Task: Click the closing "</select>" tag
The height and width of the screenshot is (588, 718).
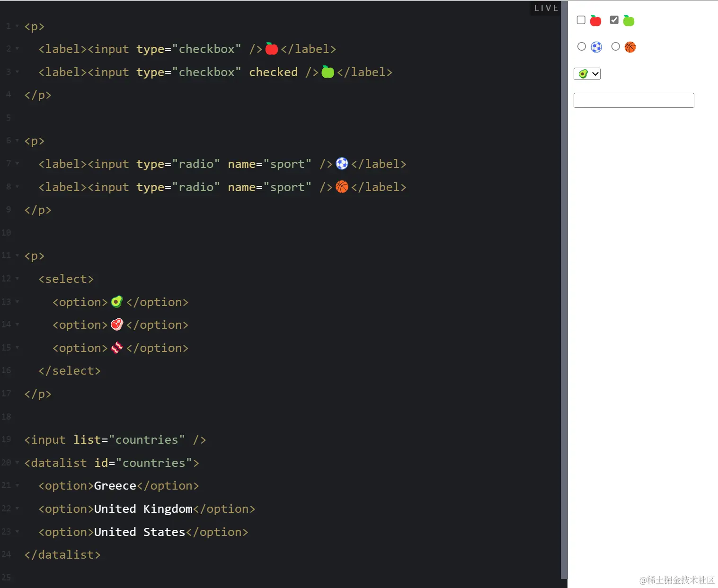Action: 70,371
